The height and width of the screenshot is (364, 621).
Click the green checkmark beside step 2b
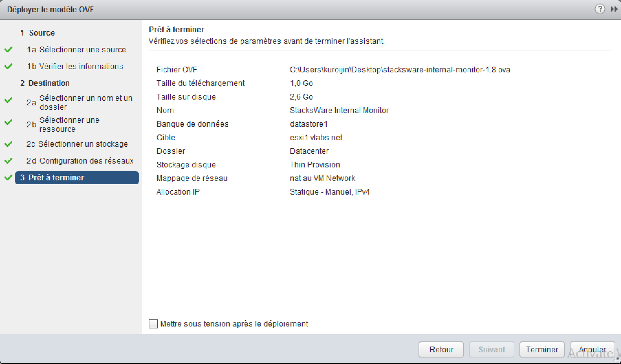[8, 122]
